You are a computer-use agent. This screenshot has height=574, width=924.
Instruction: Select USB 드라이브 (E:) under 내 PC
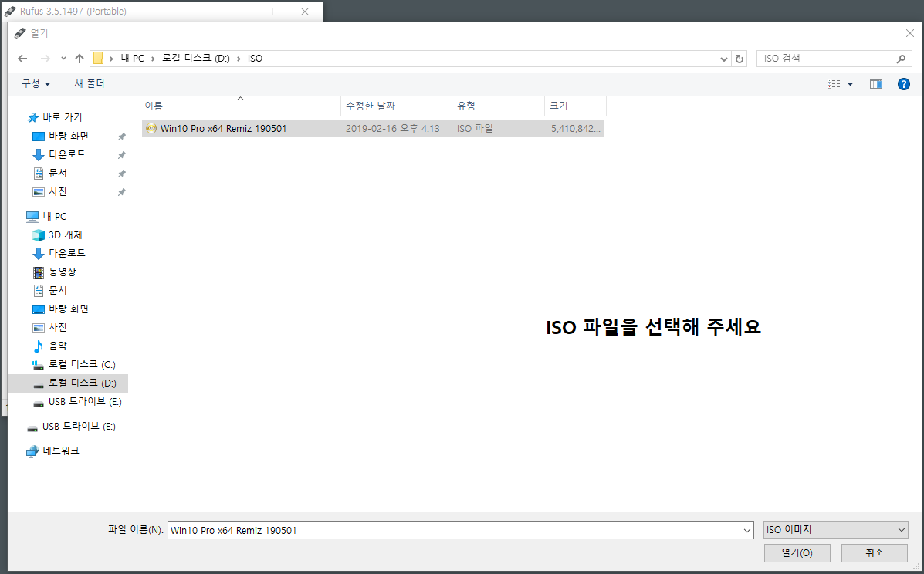(x=85, y=401)
